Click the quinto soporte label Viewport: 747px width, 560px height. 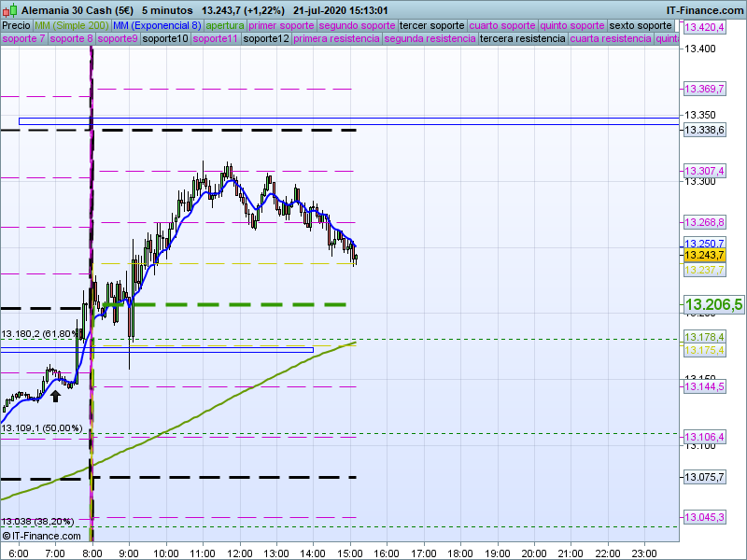[572, 26]
